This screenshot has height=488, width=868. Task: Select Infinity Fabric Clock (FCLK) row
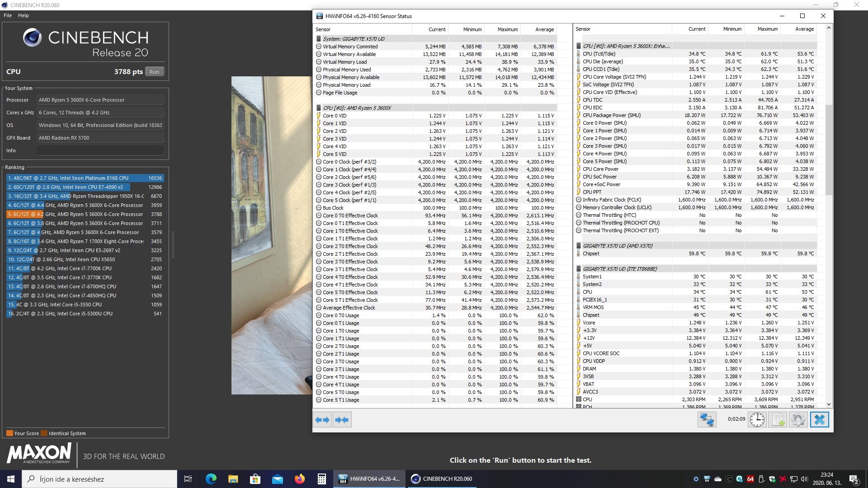click(x=696, y=200)
